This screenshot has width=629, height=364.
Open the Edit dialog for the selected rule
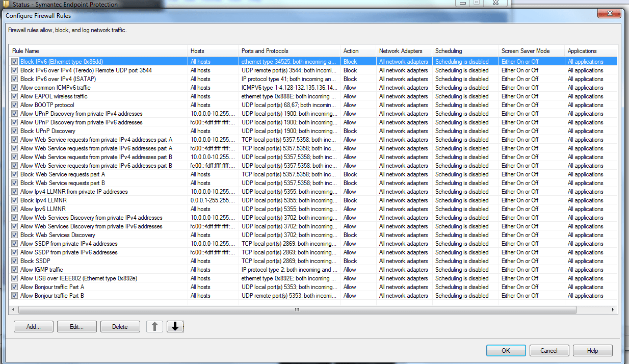(x=76, y=326)
